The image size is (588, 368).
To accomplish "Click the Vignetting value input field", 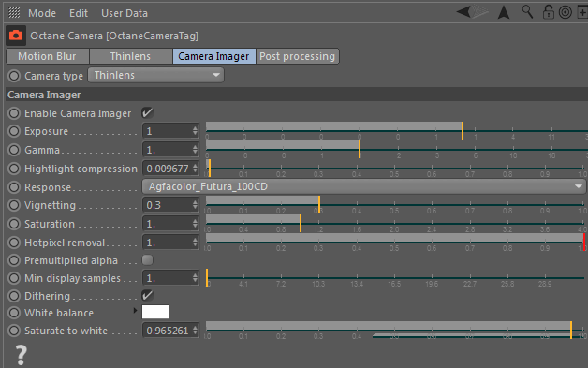I will pos(170,205).
